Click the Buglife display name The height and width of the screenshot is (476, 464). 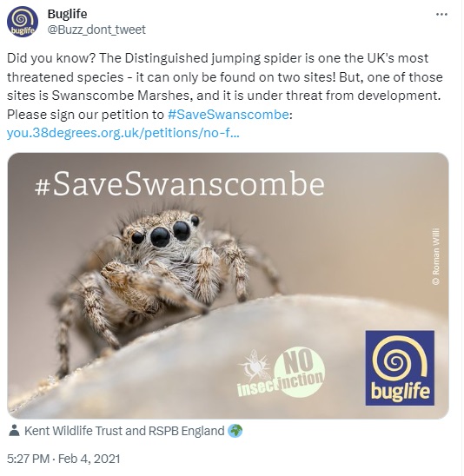(x=68, y=14)
